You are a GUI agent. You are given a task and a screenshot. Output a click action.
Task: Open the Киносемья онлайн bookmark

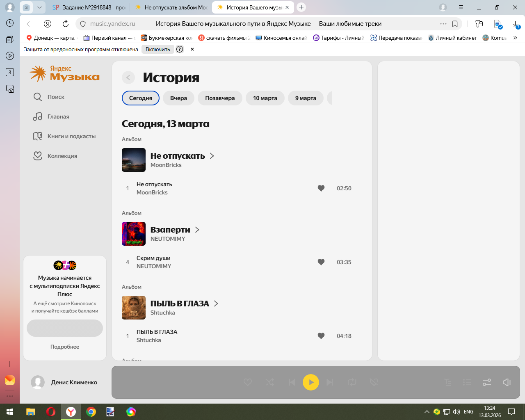point(281,38)
